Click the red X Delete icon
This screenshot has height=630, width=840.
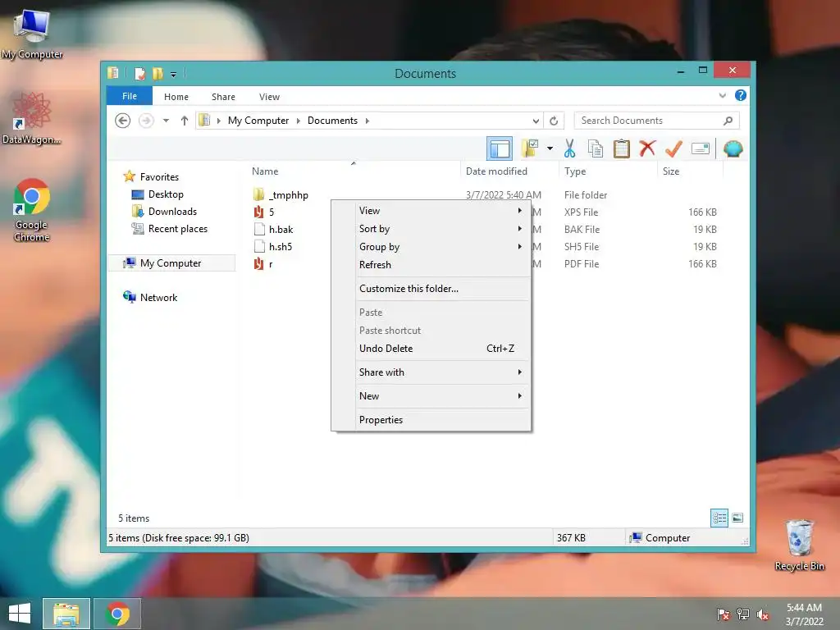click(x=647, y=148)
